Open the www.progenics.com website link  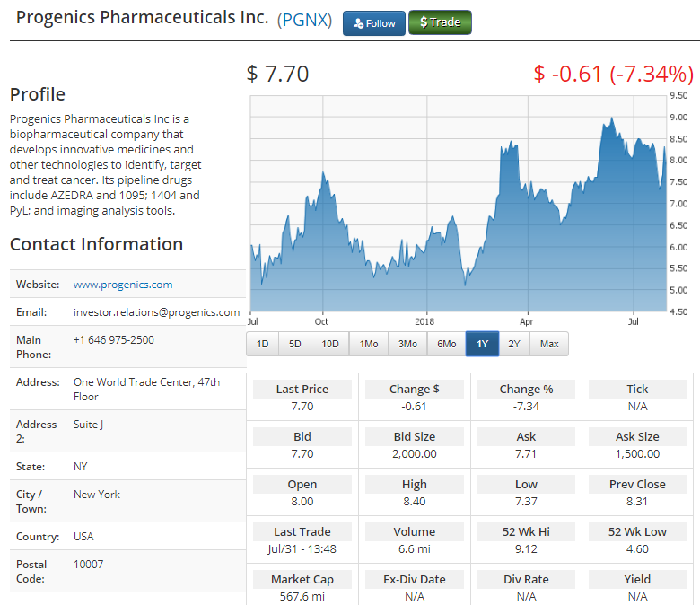tap(123, 285)
